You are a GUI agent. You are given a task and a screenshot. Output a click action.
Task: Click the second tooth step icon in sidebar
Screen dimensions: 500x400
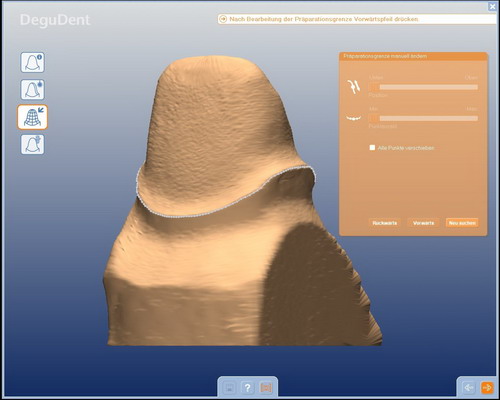pos(32,90)
